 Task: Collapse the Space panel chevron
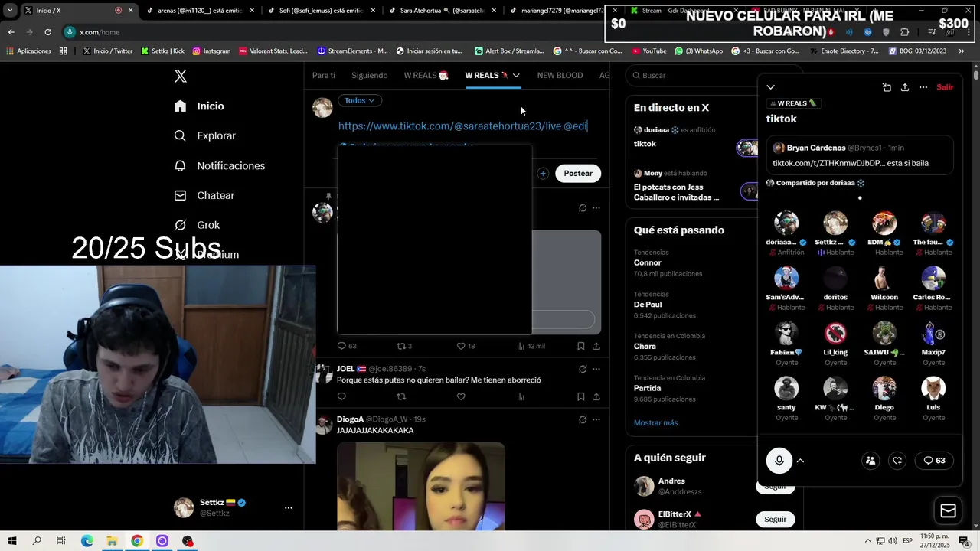[771, 87]
